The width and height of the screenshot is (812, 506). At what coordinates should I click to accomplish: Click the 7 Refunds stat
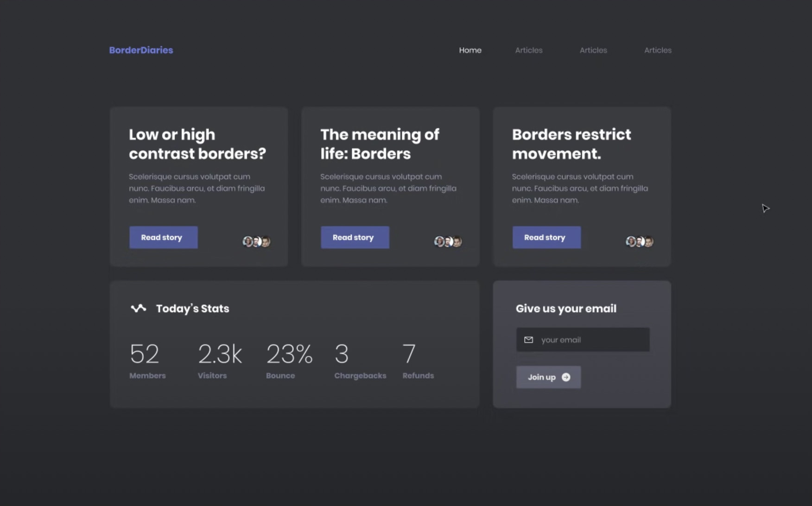click(x=418, y=361)
